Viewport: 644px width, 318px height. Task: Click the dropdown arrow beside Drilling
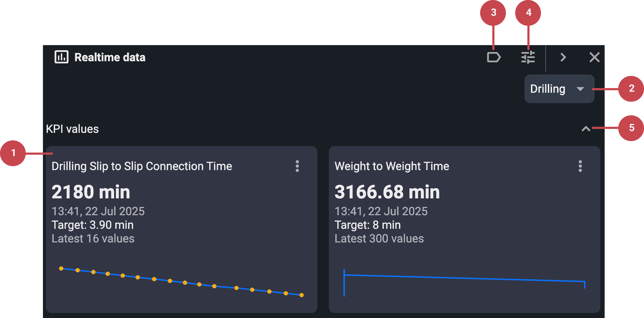580,89
